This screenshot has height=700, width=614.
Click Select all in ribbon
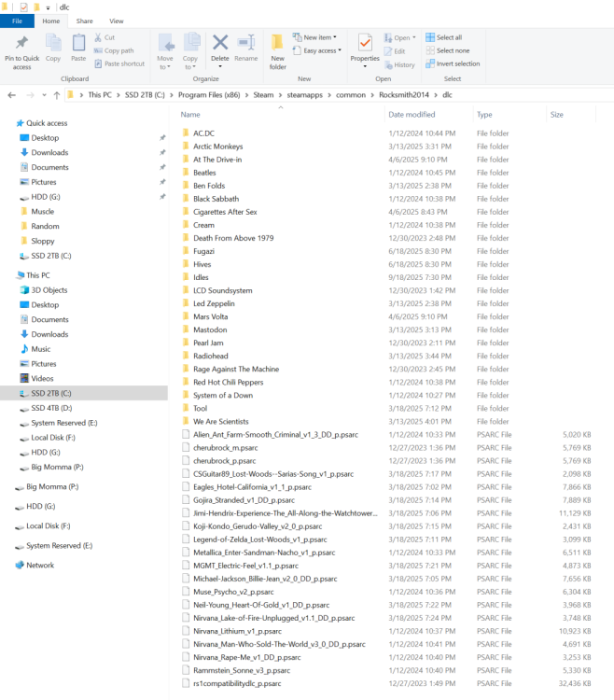pos(444,37)
